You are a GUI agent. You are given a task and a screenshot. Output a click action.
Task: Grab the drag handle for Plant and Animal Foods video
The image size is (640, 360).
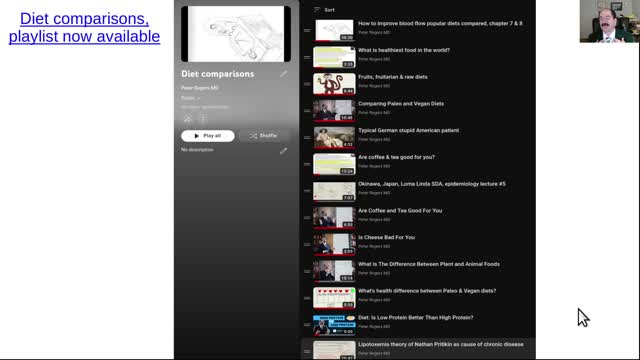tap(307, 271)
